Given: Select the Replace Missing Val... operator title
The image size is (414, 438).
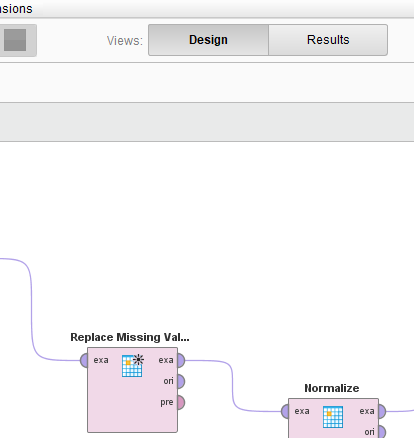Looking at the screenshot, I should (x=130, y=337).
